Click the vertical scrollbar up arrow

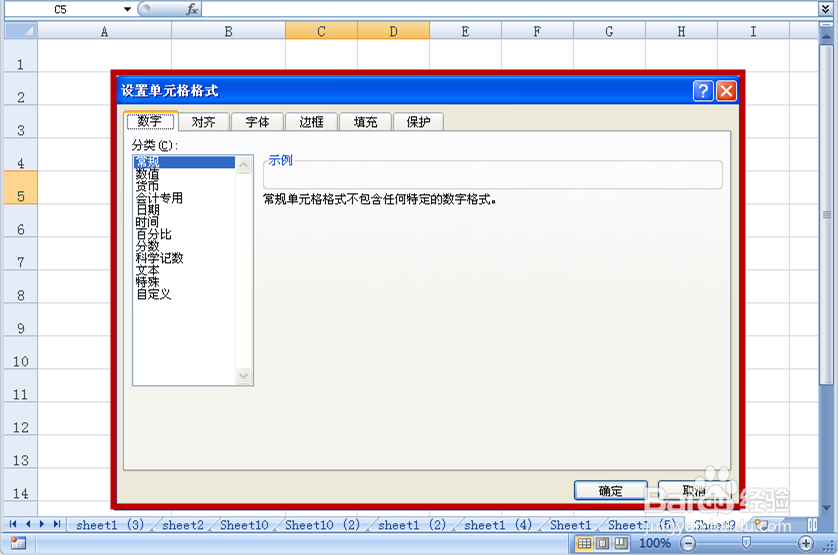826,37
